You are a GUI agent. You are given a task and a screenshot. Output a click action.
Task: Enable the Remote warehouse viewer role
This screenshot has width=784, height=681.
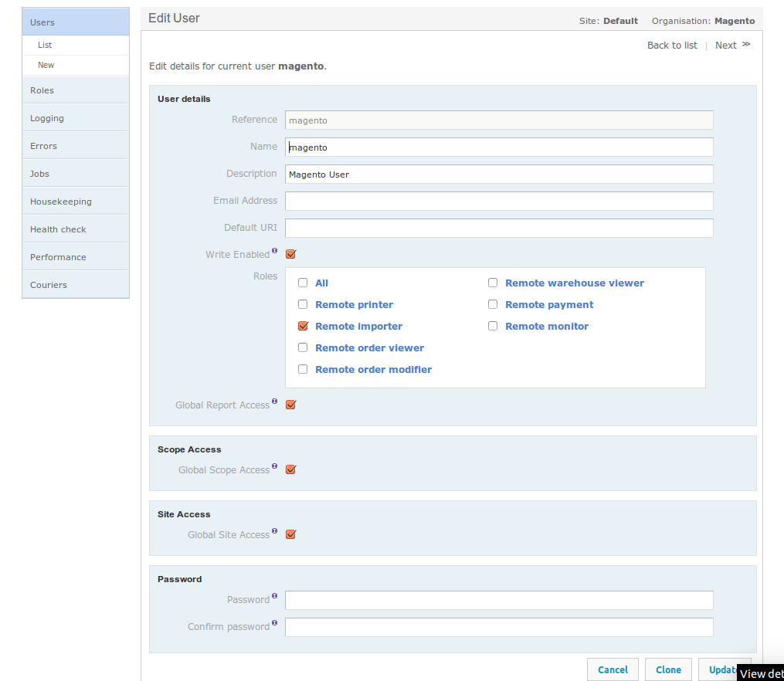click(x=493, y=283)
